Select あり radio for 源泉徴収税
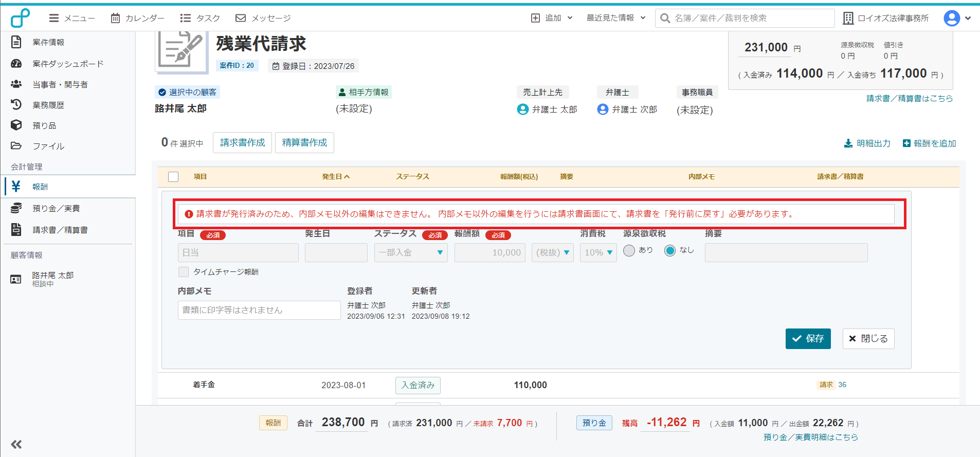The width and height of the screenshot is (980, 457). click(x=629, y=251)
